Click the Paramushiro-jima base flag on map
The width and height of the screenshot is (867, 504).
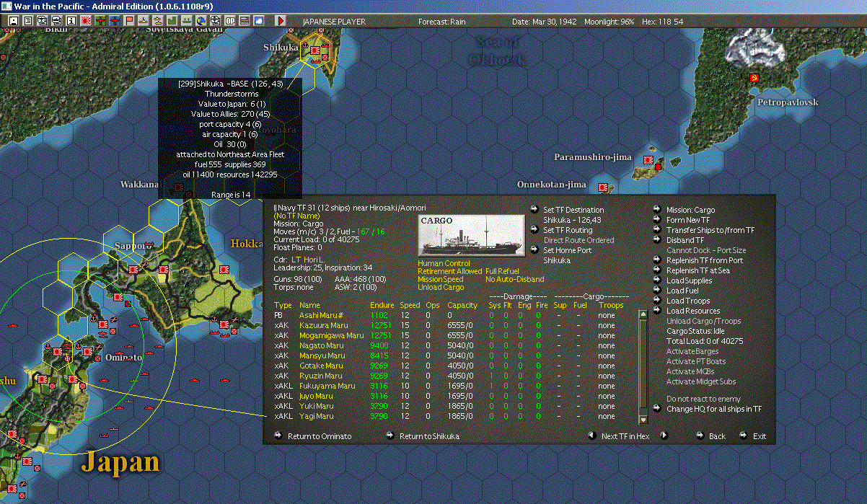pyautogui.click(x=648, y=159)
